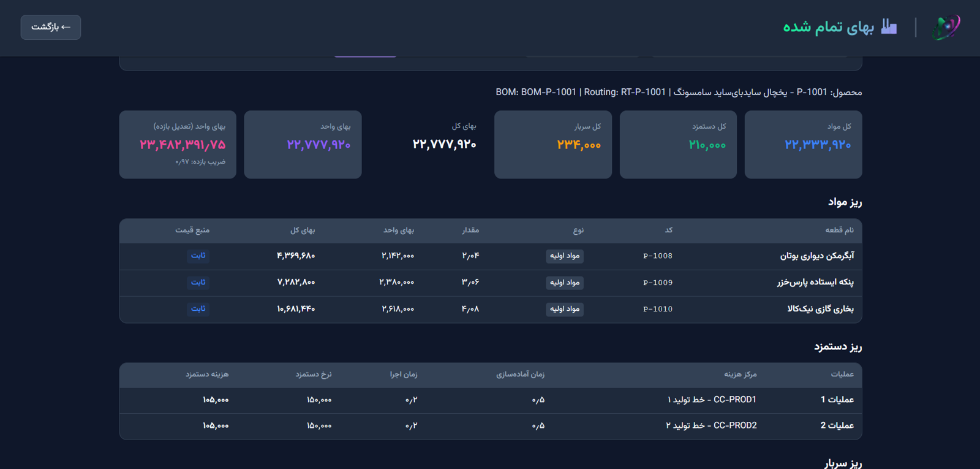
Task: Click the پنکه ایستاده پارس‌خزر part name
Action: coord(815,282)
